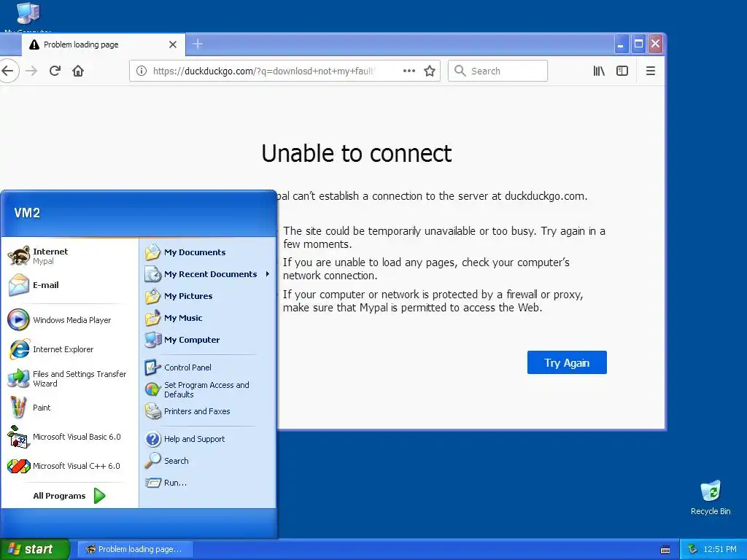The height and width of the screenshot is (560, 747).
Task: Open Set Program Access and Defaults
Action: pyautogui.click(x=208, y=389)
